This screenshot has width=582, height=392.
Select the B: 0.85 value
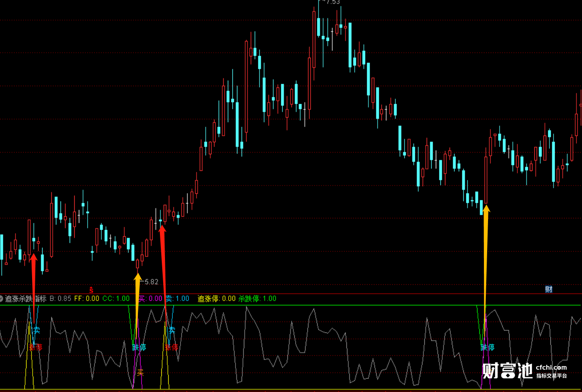pyautogui.click(x=60, y=299)
